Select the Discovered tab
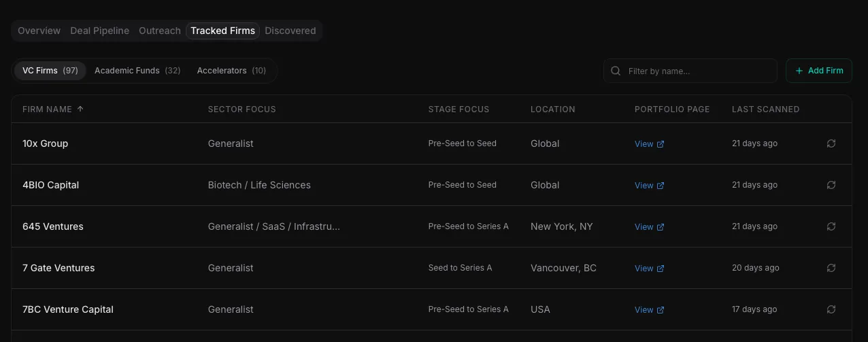The image size is (868, 342). (x=290, y=31)
